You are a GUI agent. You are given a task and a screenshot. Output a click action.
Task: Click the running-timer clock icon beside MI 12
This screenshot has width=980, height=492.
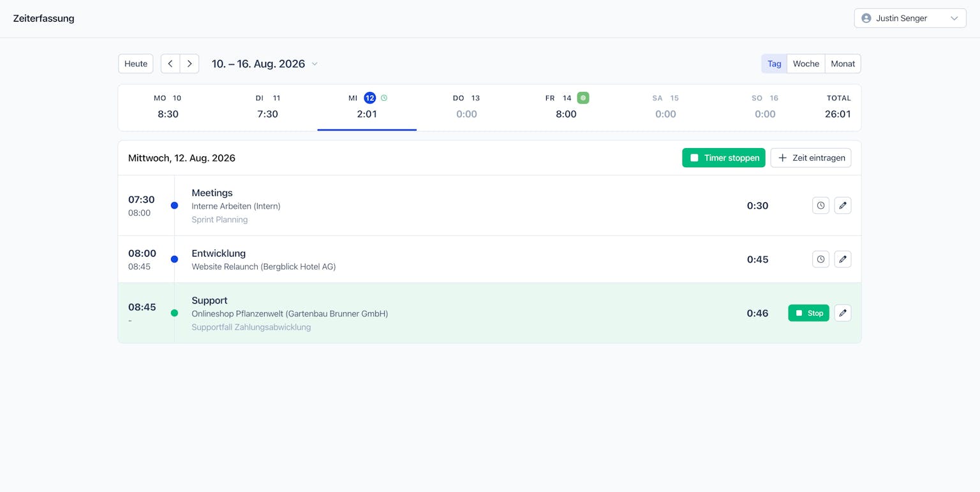click(384, 98)
